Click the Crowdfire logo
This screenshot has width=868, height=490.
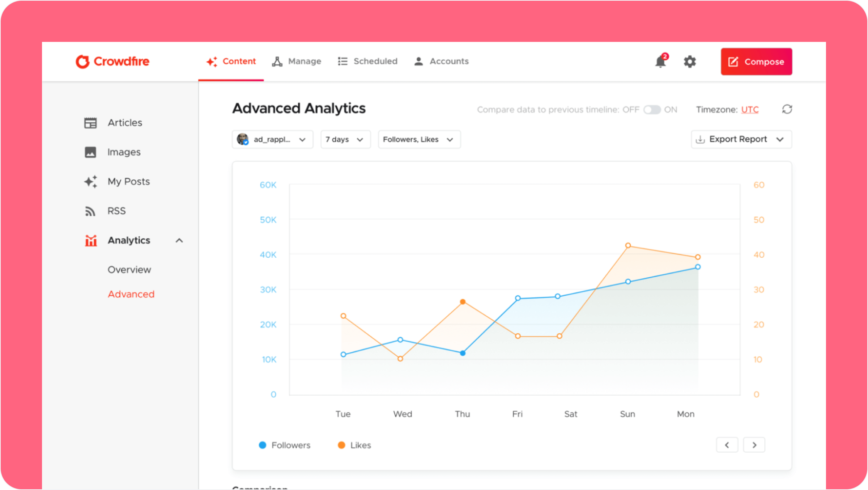click(x=112, y=62)
